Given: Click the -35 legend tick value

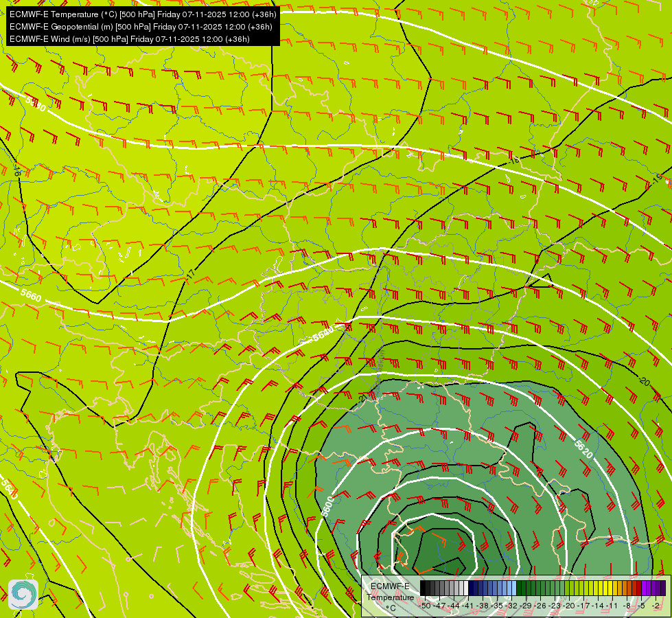Looking at the screenshot, I should pos(497,606).
